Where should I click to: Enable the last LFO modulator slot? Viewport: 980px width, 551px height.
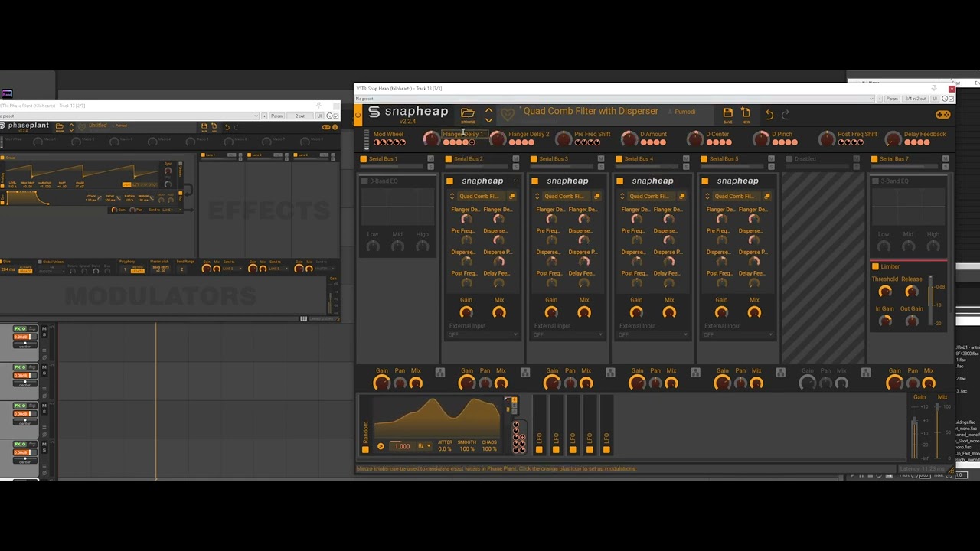[x=606, y=450]
